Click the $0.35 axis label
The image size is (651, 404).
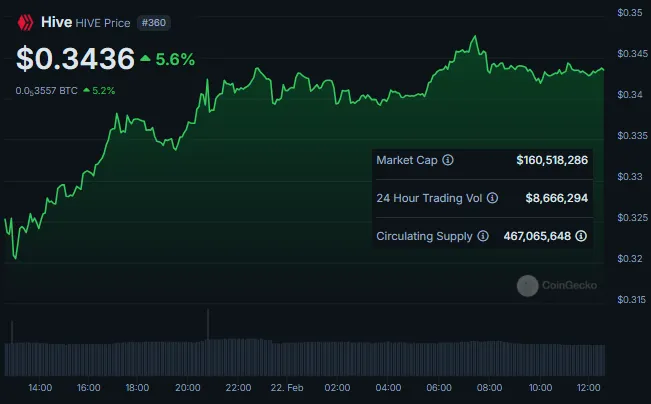(630, 13)
